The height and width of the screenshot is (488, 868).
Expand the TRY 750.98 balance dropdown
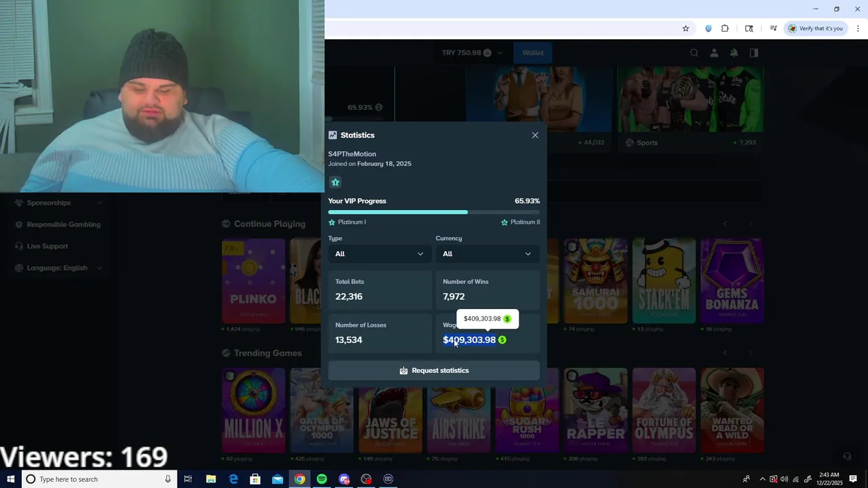(x=472, y=53)
